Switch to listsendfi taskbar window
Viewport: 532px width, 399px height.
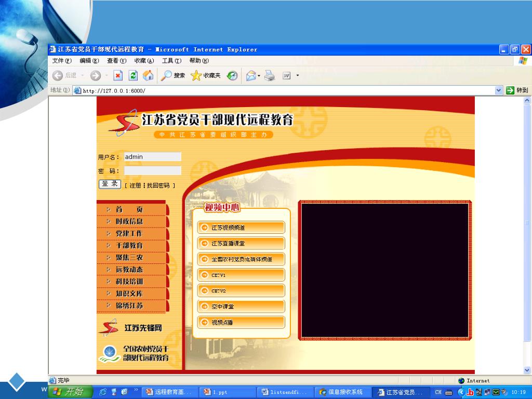[285, 392]
